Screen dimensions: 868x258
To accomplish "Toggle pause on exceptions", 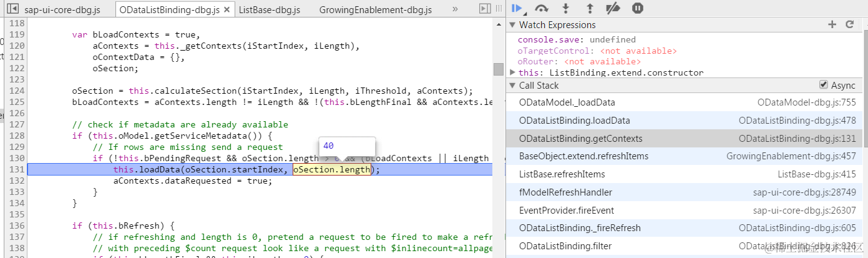I will click(637, 8).
